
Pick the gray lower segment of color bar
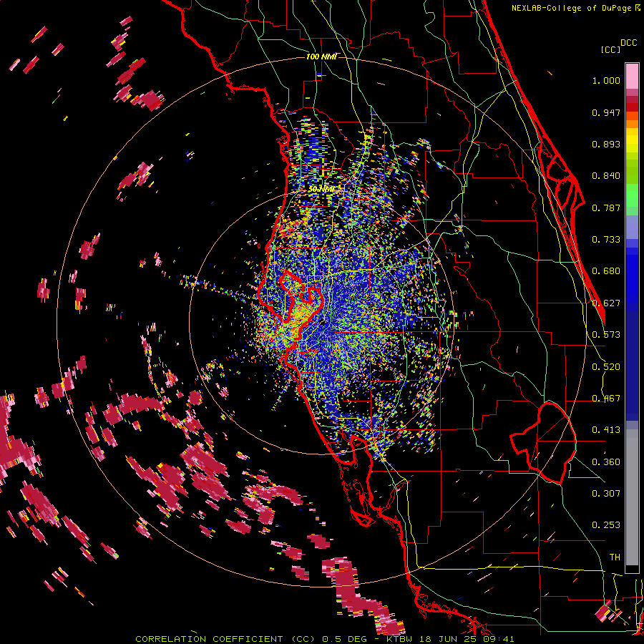click(x=632, y=497)
